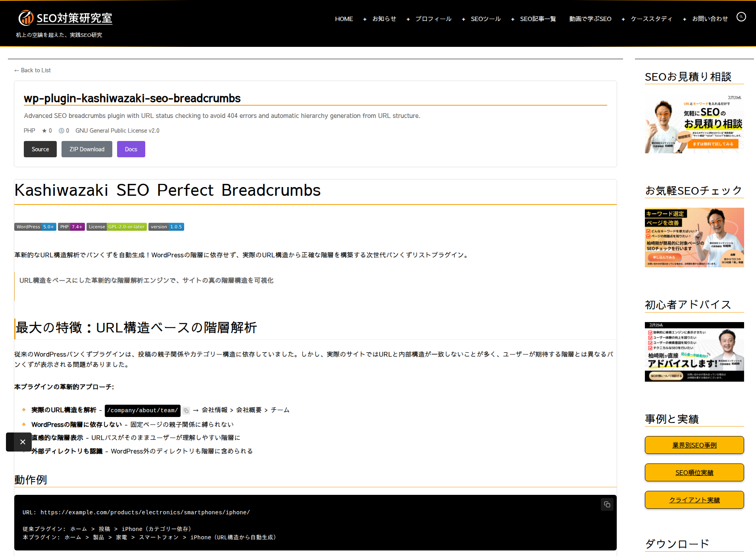Open the site search magnifier icon

tap(741, 17)
